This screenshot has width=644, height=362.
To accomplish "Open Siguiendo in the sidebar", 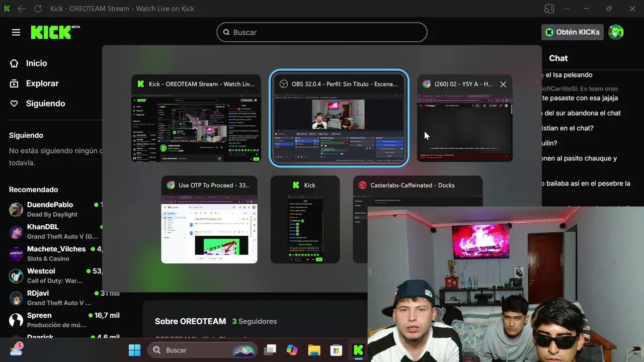I will [x=38, y=104].
